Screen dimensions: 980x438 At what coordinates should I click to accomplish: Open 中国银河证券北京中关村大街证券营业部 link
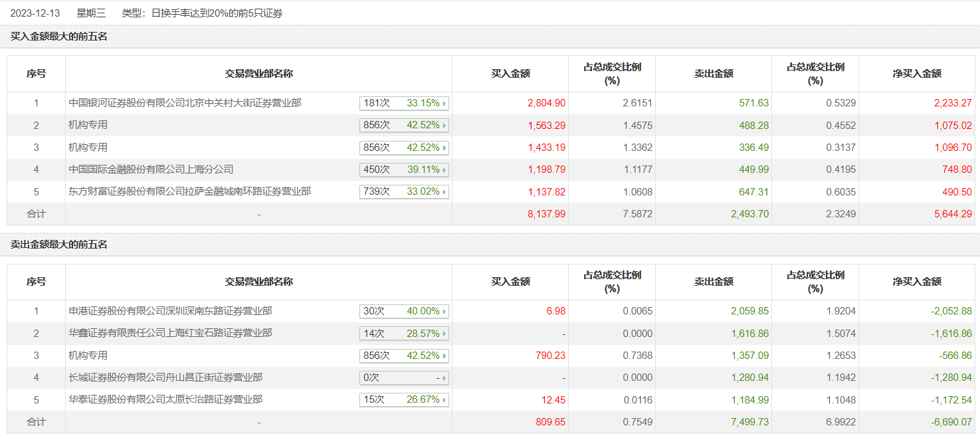tap(185, 103)
